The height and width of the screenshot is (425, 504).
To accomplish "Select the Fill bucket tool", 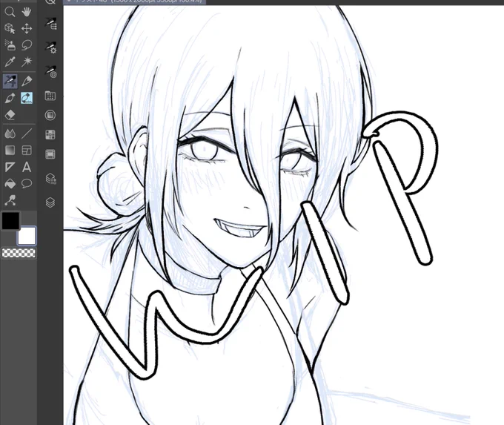I will tap(10, 184).
